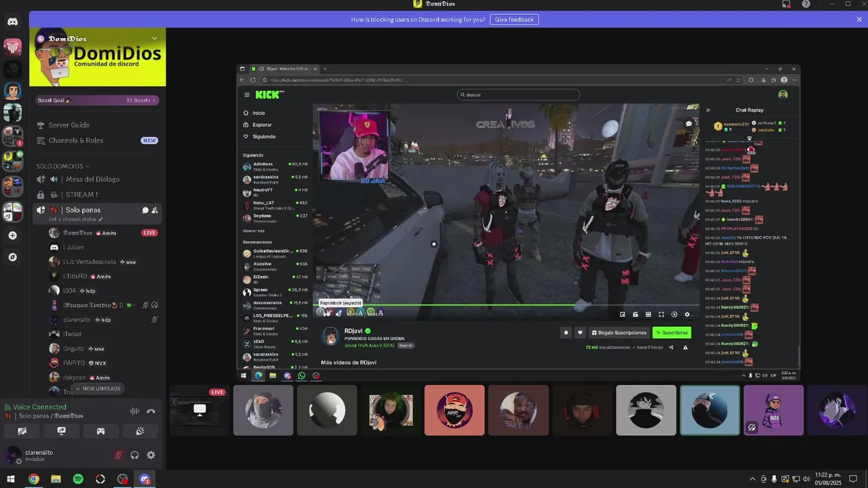Click invite people icon on Solo panas
This screenshot has height=488, width=868.
point(155,210)
